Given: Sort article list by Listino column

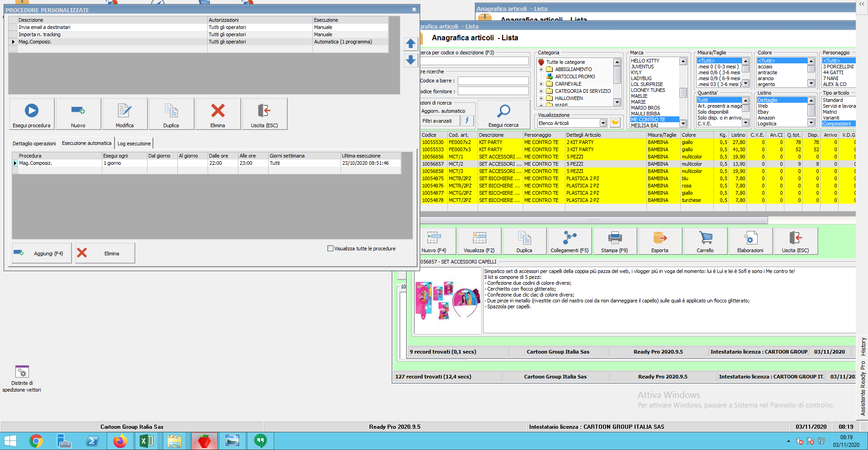Looking at the screenshot, I should pos(738,135).
